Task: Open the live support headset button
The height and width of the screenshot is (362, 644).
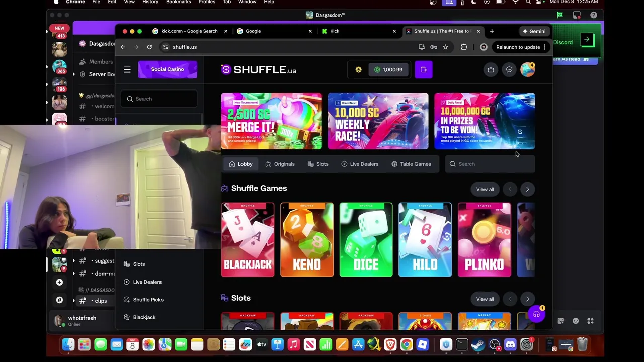Action: (536, 315)
